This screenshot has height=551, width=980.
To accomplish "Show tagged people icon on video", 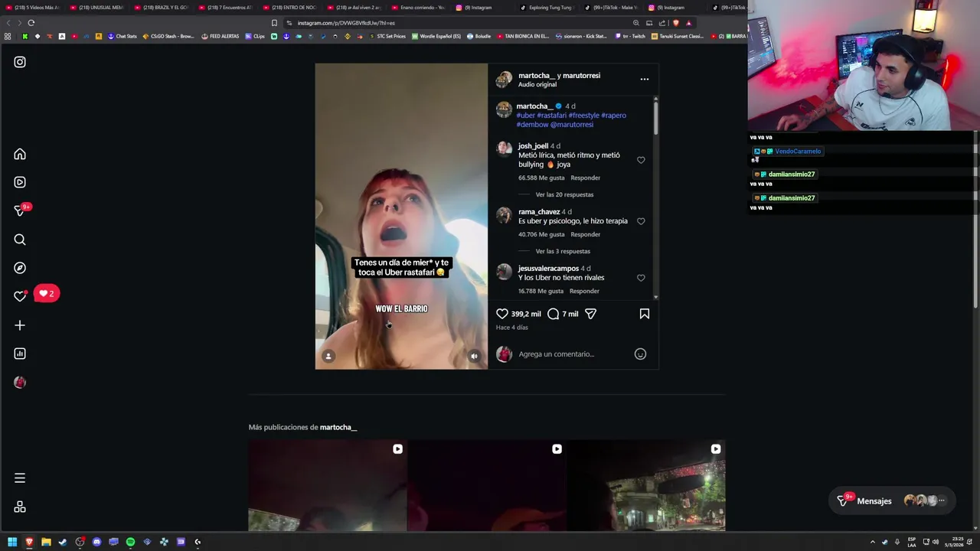I will [x=328, y=356].
